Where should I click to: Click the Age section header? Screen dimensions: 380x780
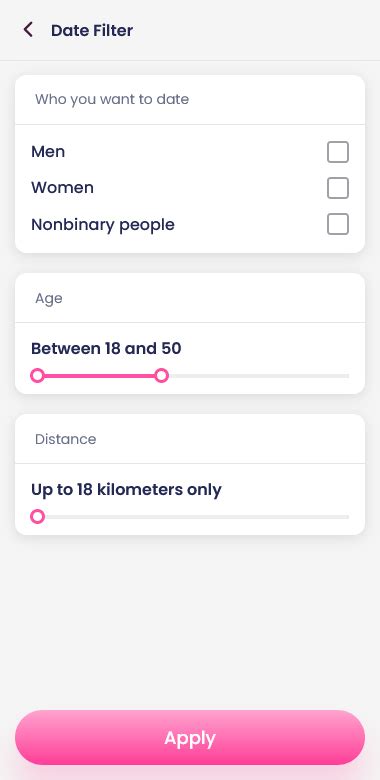coord(49,298)
